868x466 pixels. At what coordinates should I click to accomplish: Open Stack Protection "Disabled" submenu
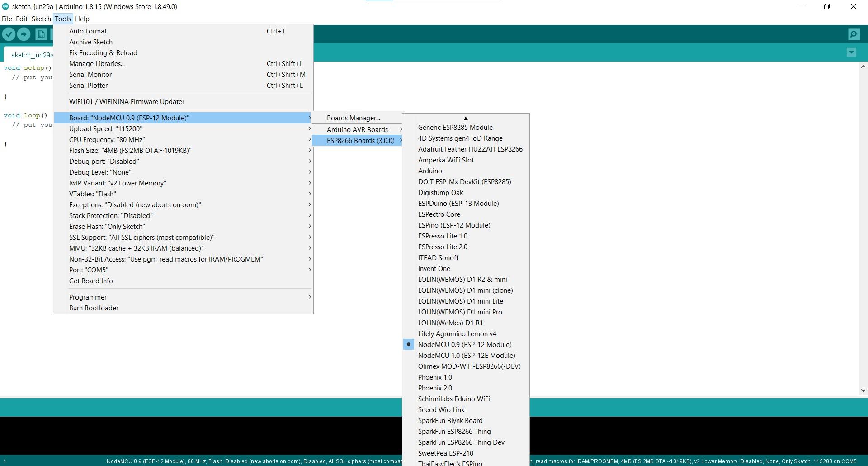183,216
